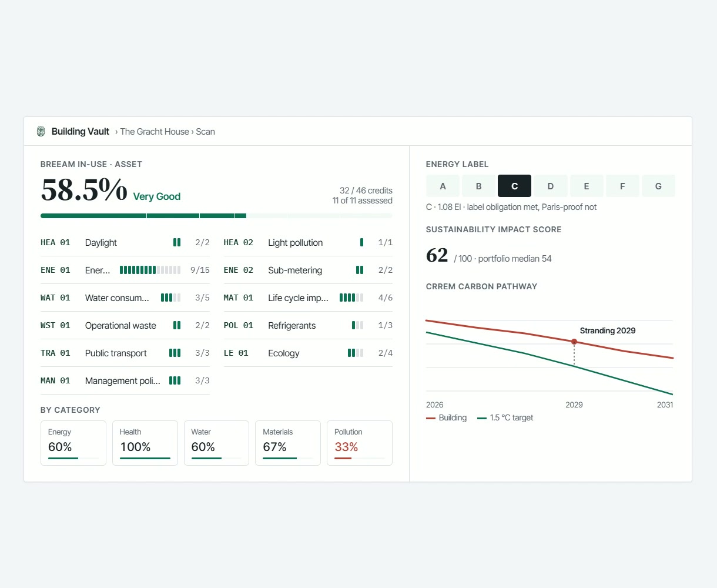Viewport: 717px width, 588px height.
Task: Open the MAN 01 Management policy row
Action: point(125,380)
